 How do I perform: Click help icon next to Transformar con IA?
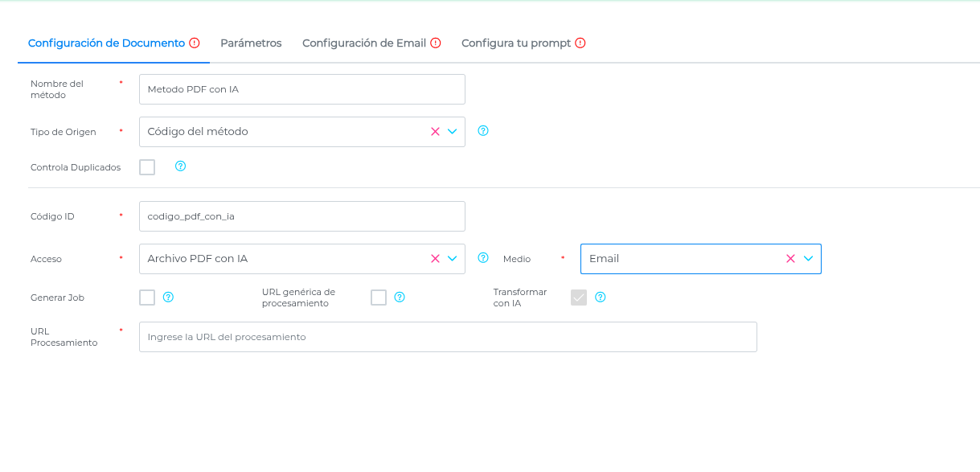(600, 298)
